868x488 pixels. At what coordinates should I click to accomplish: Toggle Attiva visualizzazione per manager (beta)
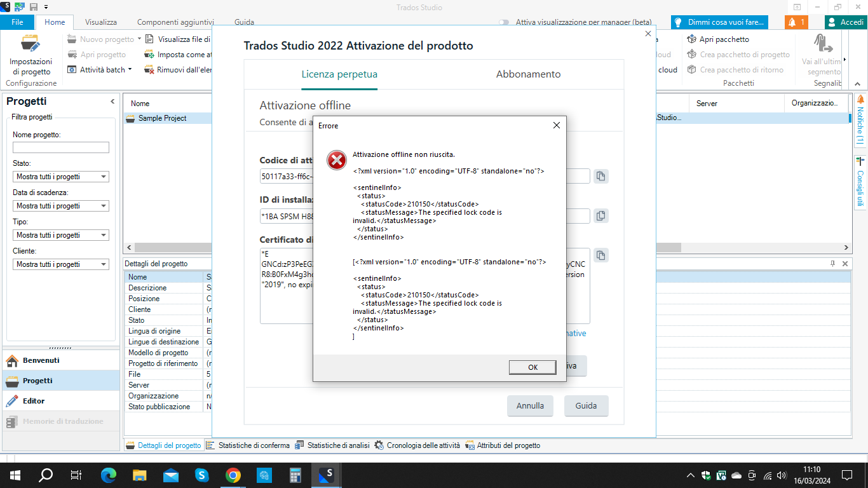pyautogui.click(x=504, y=22)
